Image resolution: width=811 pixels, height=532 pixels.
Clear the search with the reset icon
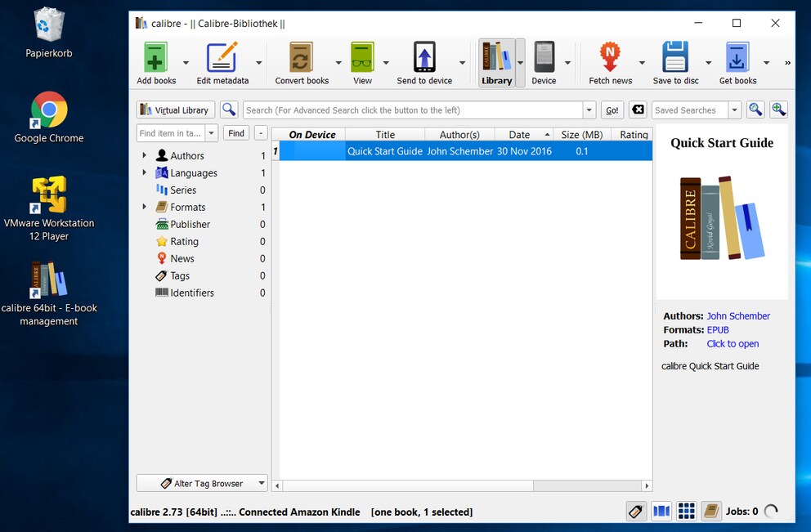click(638, 110)
